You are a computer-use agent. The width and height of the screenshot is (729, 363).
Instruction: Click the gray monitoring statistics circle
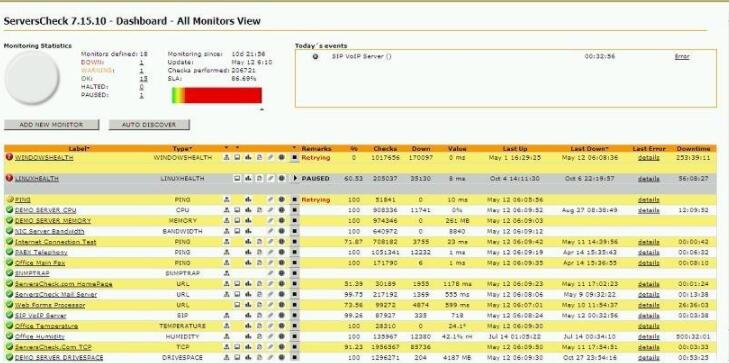click(32, 77)
